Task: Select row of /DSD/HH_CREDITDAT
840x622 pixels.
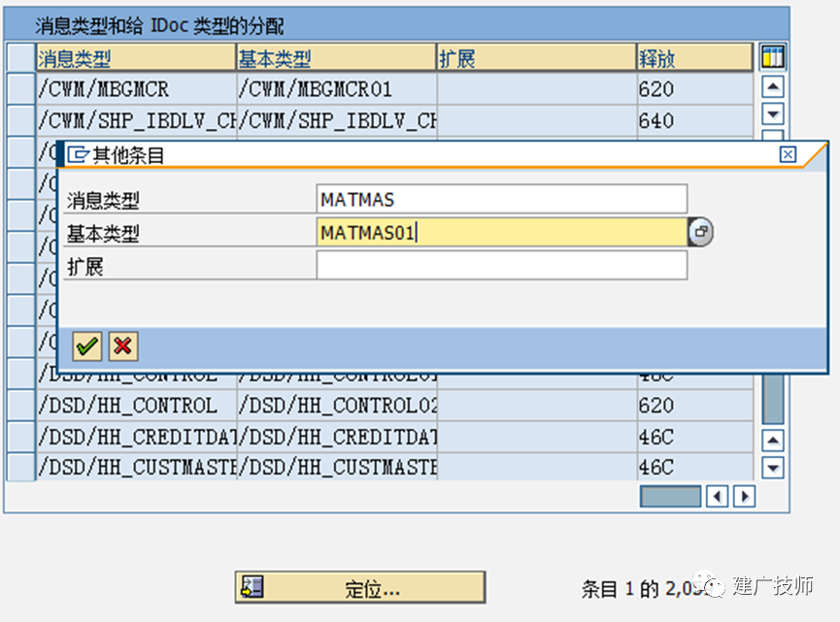Action: click(x=21, y=437)
